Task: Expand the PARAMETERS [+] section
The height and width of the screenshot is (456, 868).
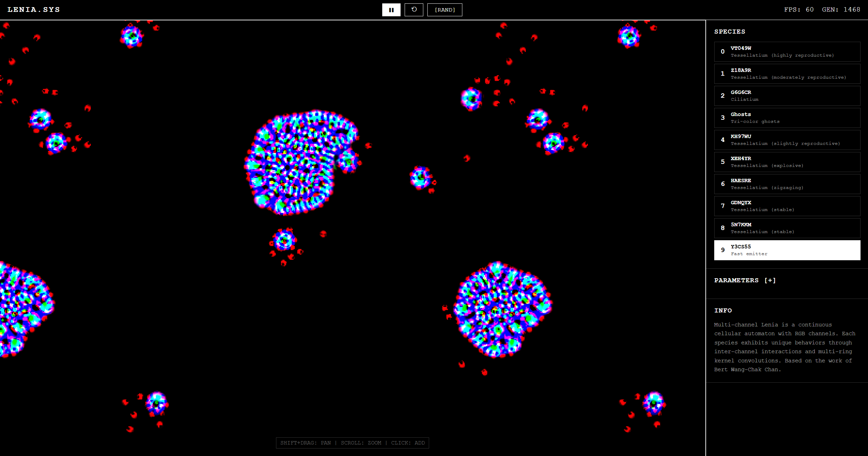Action: tap(745, 280)
